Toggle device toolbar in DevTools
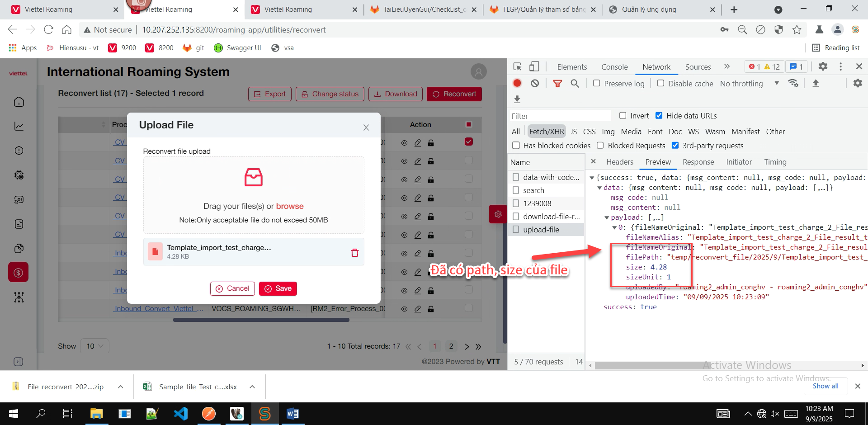The height and width of the screenshot is (425, 868). point(534,66)
